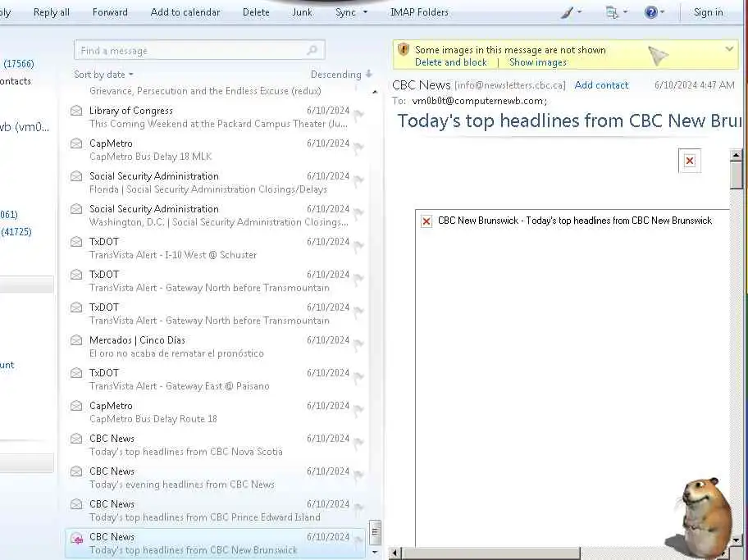Click Sign in
The image size is (748, 560).
coord(709,12)
